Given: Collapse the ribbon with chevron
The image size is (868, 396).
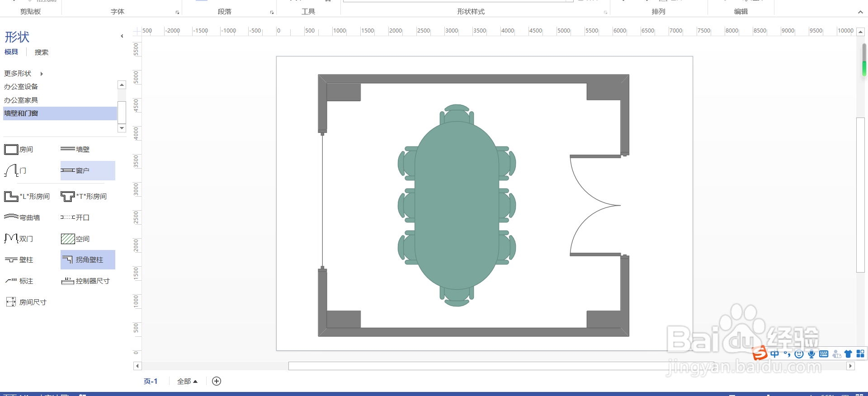Looking at the screenshot, I should pyautogui.click(x=860, y=12).
